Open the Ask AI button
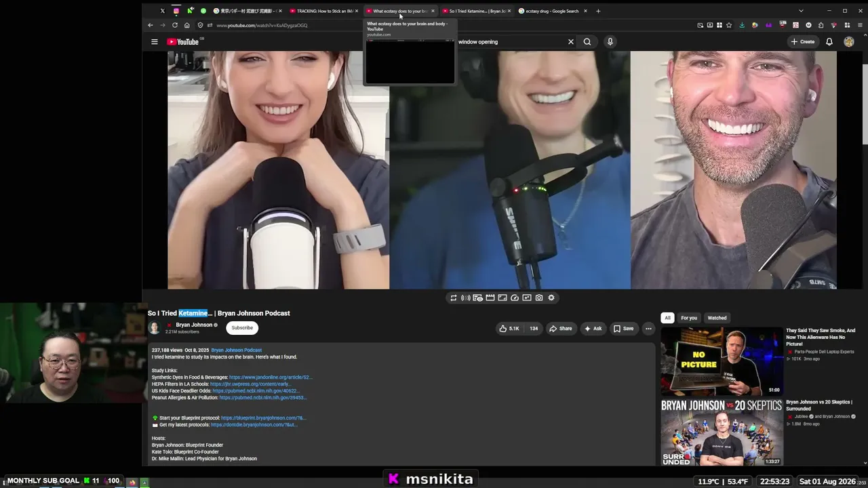 [593, 329]
